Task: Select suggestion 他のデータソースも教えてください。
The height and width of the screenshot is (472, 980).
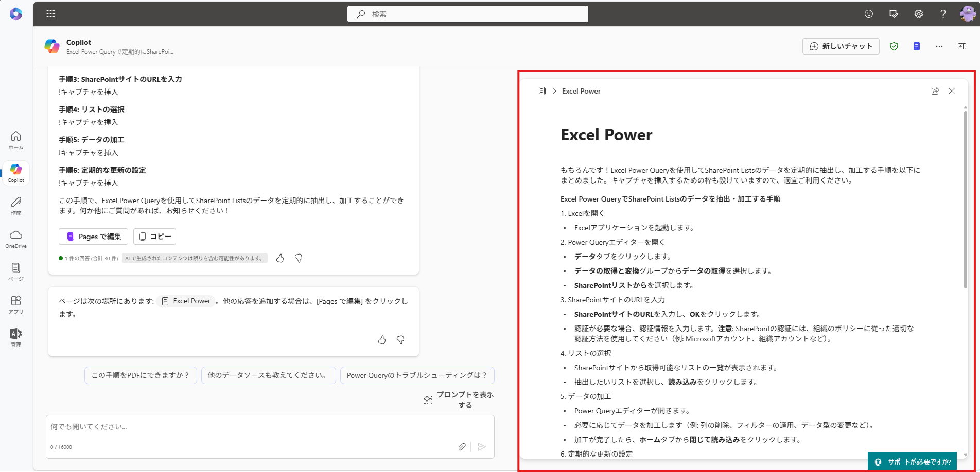Action: tap(268, 375)
